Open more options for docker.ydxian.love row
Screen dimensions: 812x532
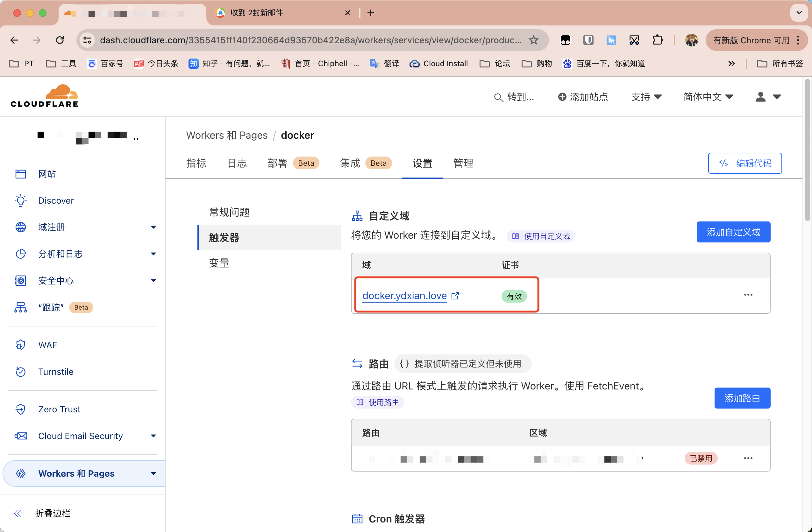point(748,294)
